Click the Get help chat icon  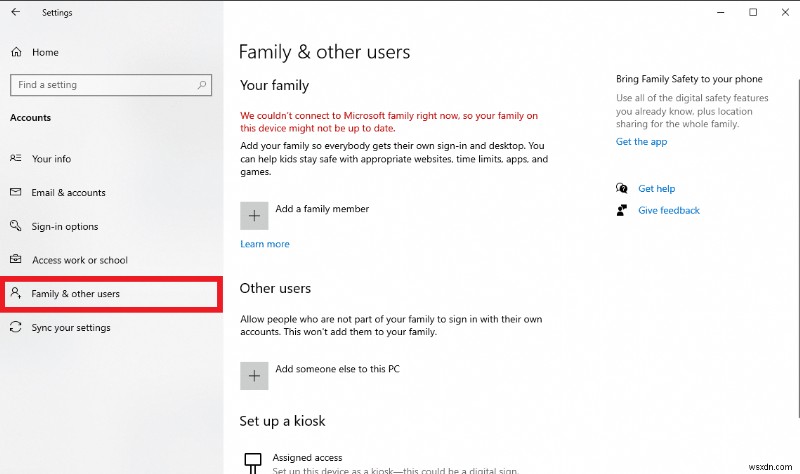622,188
